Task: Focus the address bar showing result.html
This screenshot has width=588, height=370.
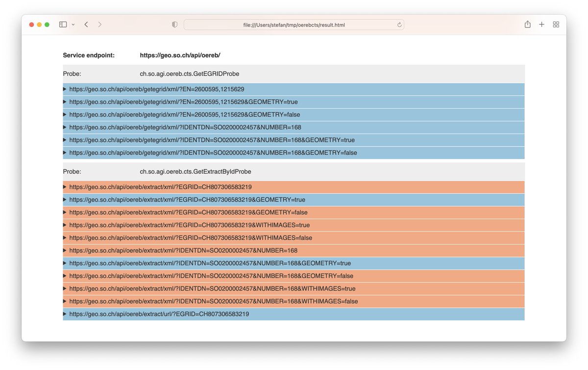Action: (294, 25)
